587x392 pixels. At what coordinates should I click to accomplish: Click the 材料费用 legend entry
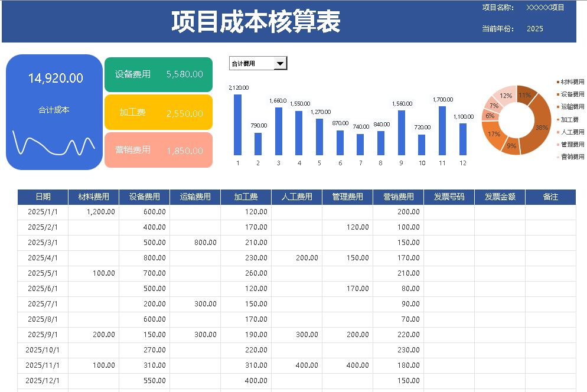pyautogui.click(x=570, y=82)
